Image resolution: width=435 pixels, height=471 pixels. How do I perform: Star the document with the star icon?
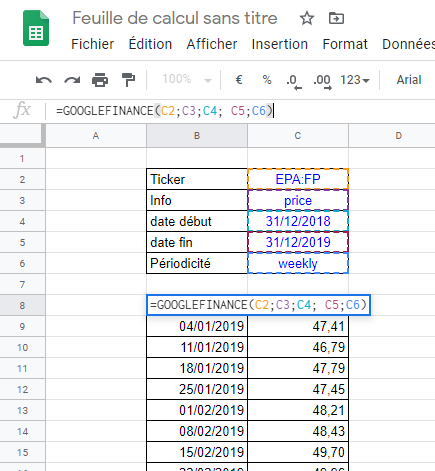tap(307, 18)
